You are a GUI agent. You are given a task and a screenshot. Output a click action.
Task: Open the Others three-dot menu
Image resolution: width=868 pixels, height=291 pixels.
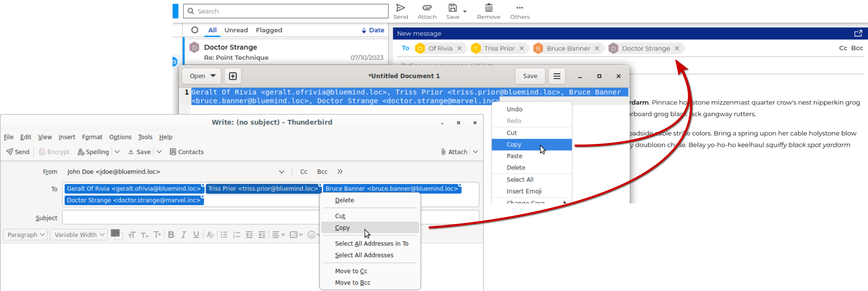[x=520, y=8]
